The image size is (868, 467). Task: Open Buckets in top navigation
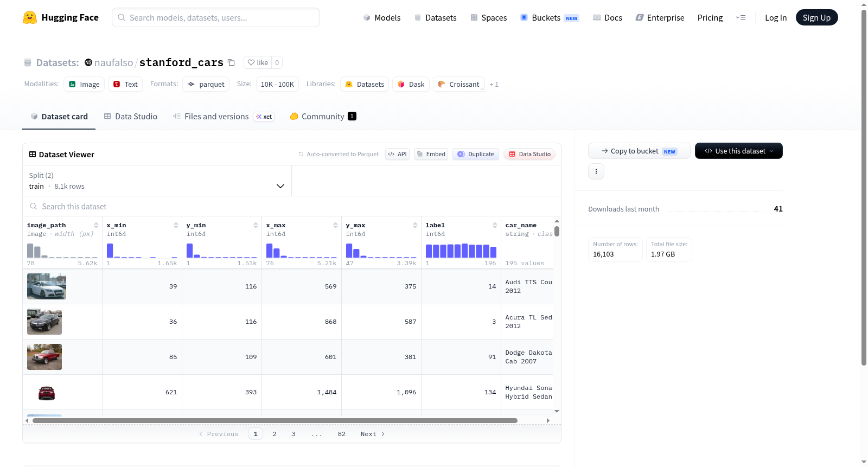click(x=550, y=18)
